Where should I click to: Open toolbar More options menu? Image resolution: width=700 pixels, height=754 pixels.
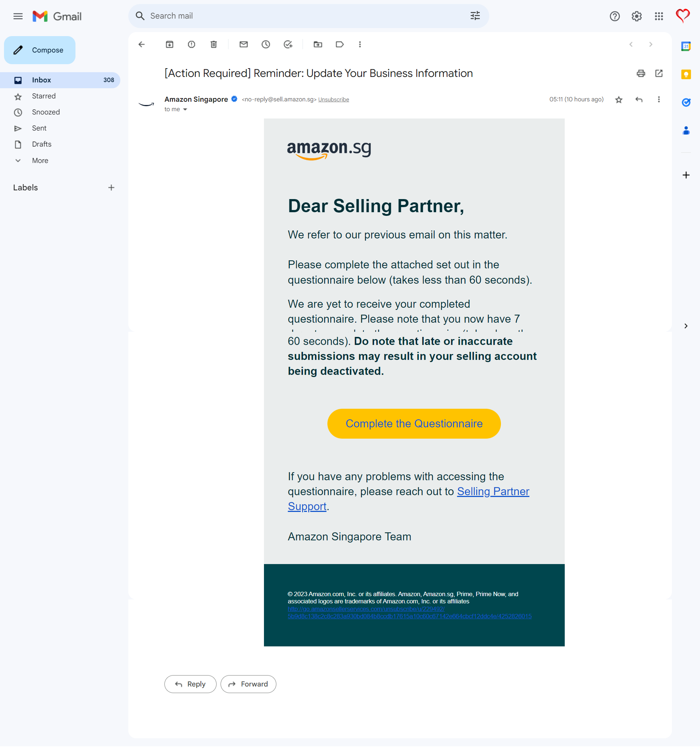[x=360, y=44]
